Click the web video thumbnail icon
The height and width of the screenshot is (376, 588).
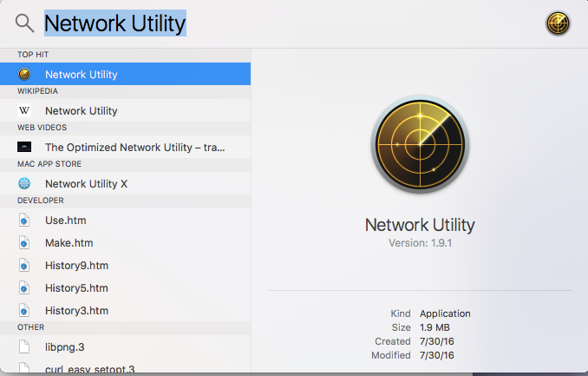pos(24,147)
